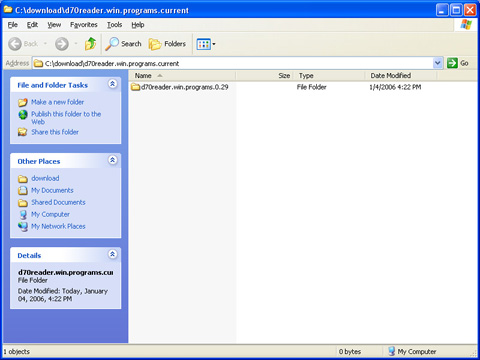Open the View menu
This screenshot has height=360, width=480.
pos(54,25)
